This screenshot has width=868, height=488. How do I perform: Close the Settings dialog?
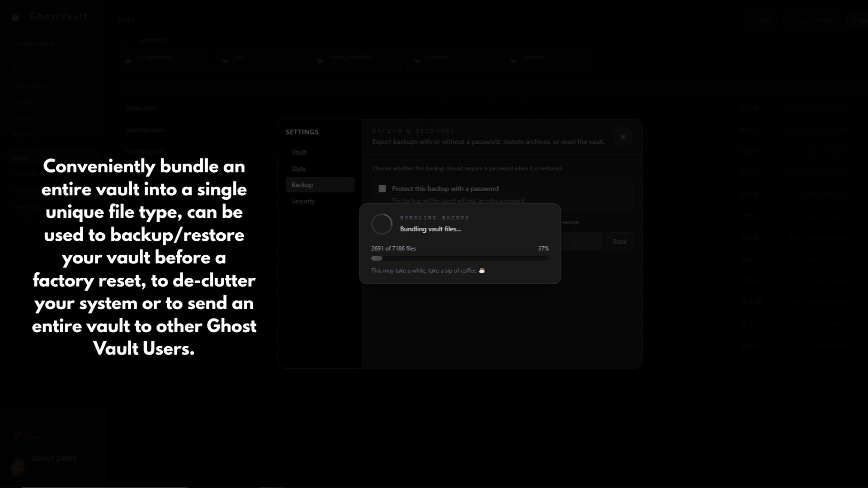623,137
